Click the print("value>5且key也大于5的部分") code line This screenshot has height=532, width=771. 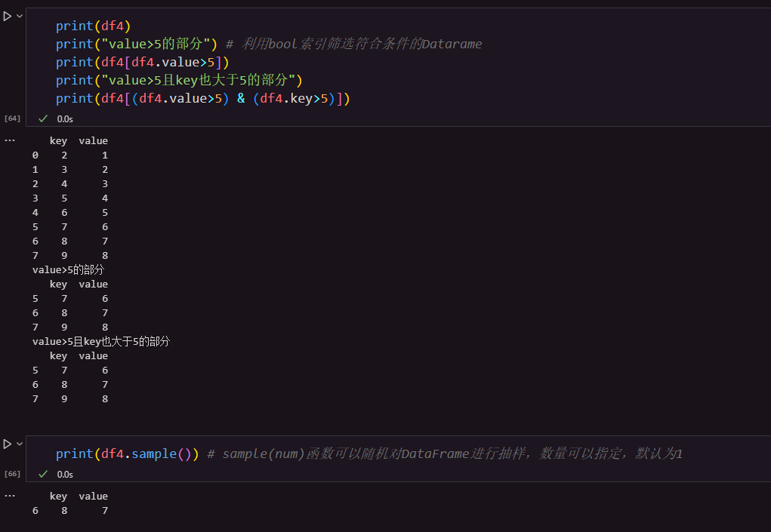point(179,80)
